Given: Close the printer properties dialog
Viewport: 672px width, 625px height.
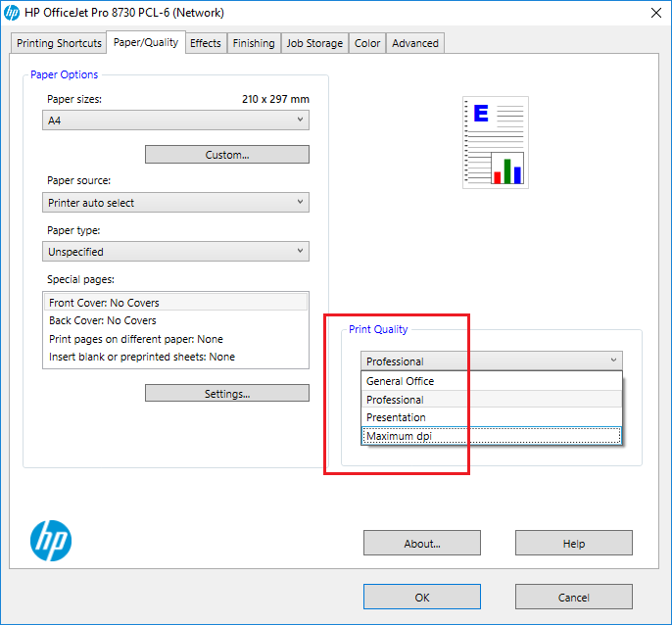Looking at the screenshot, I should pos(655,13).
